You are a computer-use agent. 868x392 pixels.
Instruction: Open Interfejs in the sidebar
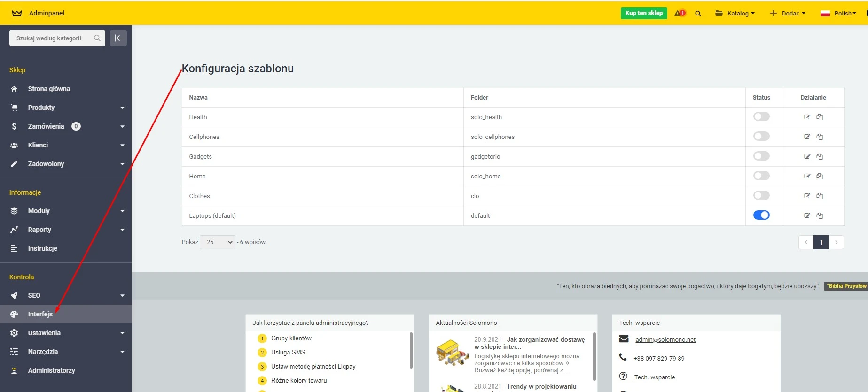tap(40, 314)
